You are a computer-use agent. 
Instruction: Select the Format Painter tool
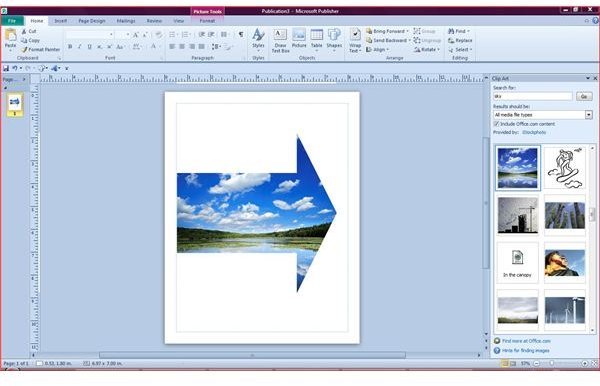click(41, 49)
